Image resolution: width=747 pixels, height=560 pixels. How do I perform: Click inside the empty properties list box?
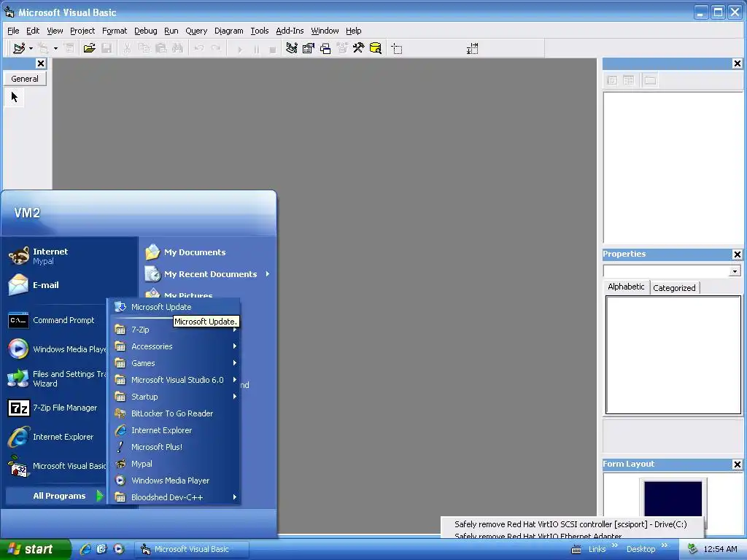pos(673,355)
